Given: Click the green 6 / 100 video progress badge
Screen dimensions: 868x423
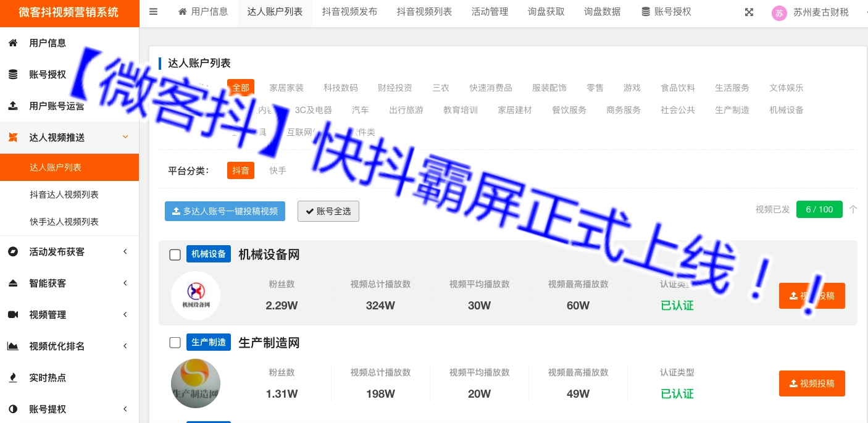Looking at the screenshot, I should [819, 209].
